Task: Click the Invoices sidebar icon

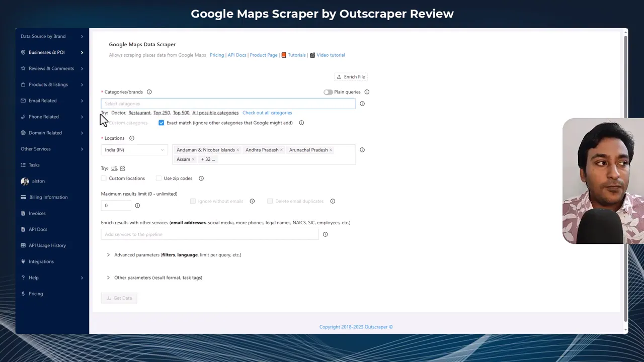Action: coord(23,213)
